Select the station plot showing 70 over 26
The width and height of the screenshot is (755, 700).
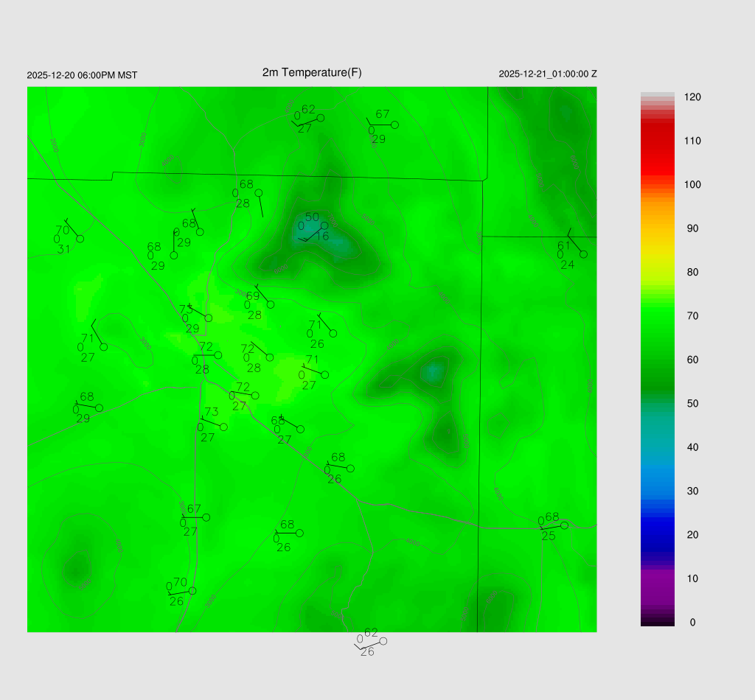[x=192, y=591]
